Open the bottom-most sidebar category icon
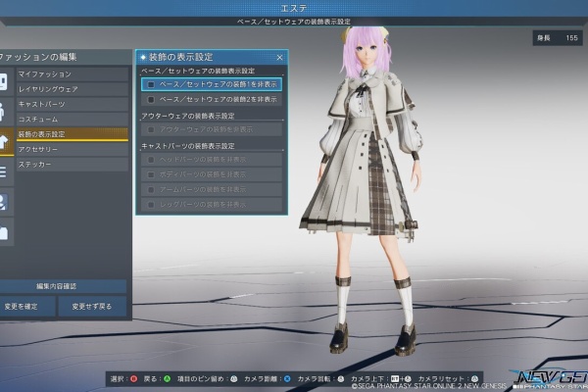 click(x=5, y=232)
